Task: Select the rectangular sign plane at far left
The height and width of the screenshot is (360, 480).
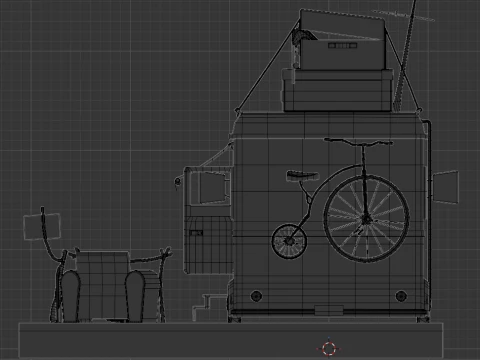Action: coord(42,227)
